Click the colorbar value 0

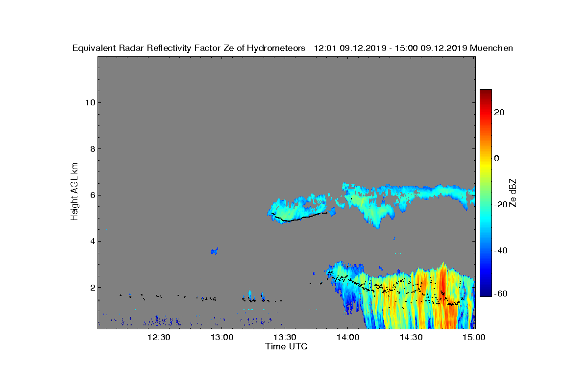(x=497, y=158)
